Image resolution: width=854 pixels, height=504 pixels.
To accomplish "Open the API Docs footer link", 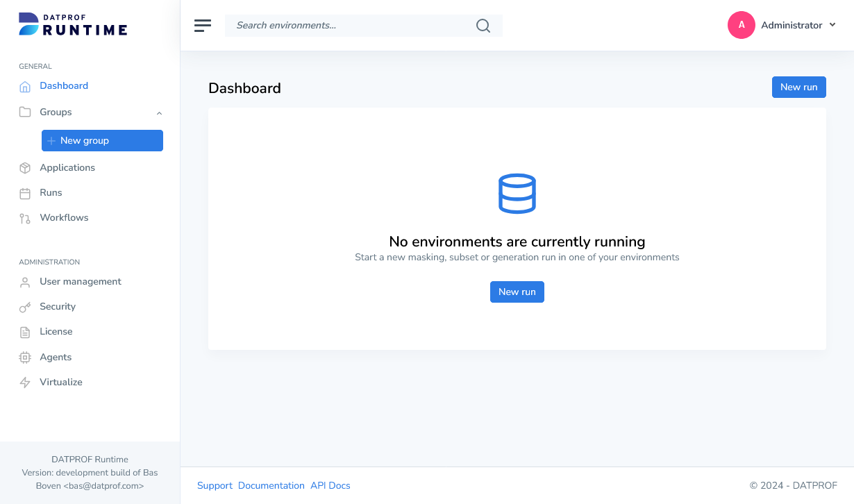I will point(330,485).
